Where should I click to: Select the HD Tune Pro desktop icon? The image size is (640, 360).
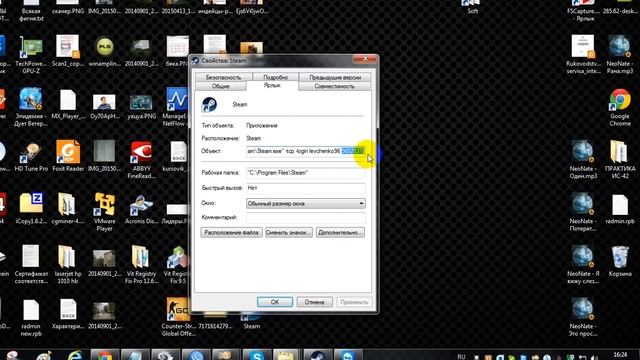(31, 156)
